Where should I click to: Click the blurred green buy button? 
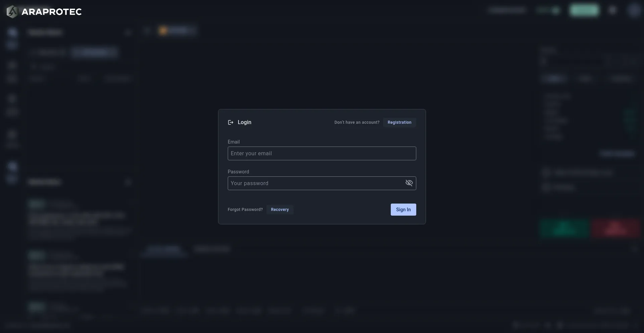point(565,228)
